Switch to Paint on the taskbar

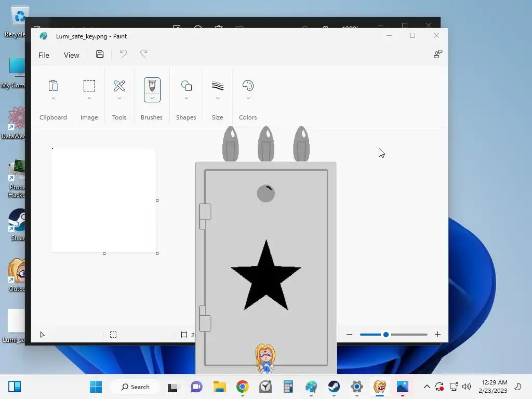point(311,387)
